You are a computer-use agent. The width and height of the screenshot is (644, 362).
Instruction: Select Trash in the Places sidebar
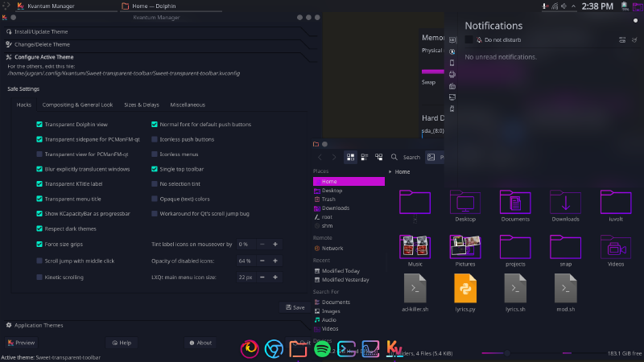(329, 199)
